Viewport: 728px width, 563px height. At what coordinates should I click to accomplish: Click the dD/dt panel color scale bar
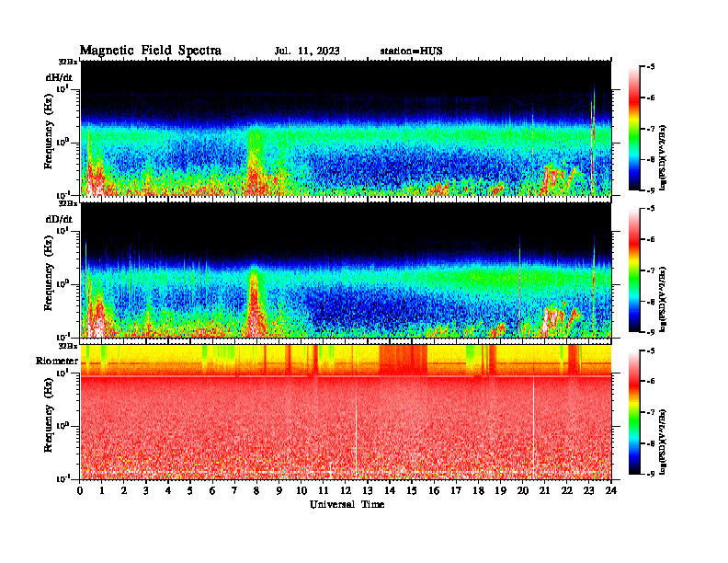[634, 270]
